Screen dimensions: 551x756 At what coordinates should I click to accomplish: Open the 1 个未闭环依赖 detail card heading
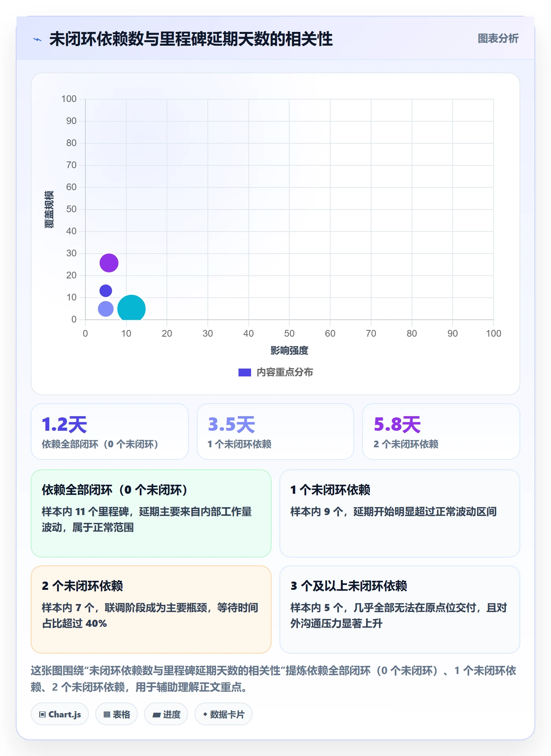tap(330, 490)
